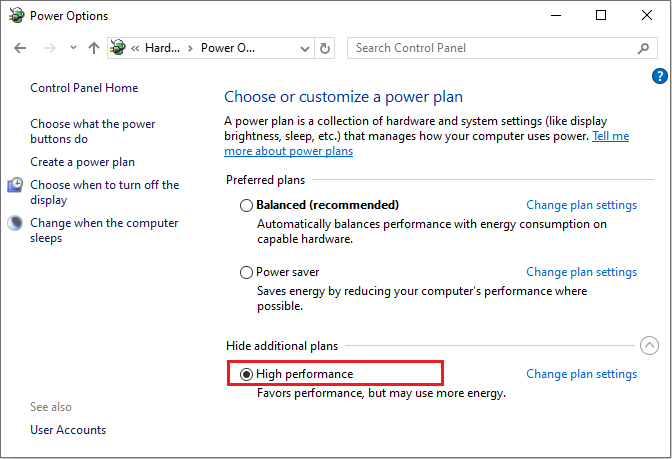Maximize the Power Options window

601,15
